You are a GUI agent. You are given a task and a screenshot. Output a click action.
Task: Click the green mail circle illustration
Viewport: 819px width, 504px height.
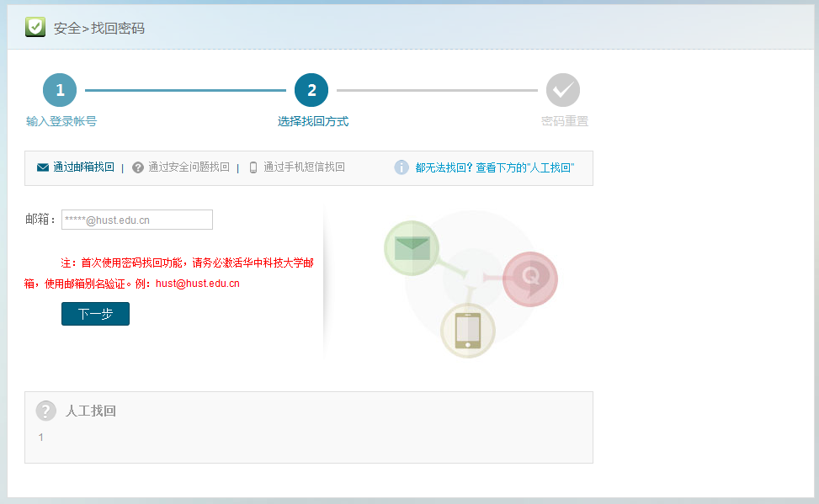(412, 247)
